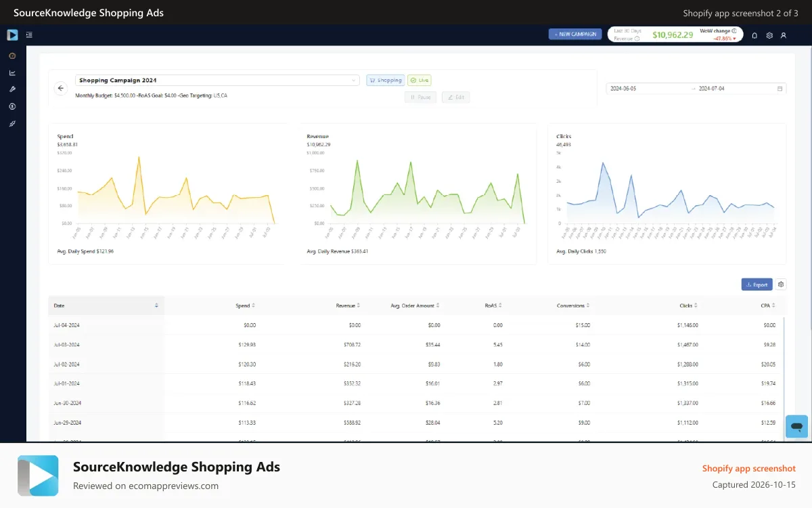Click the Shopping tag badge
The width and height of the screenshot is (812, 508).
point(386,80)
